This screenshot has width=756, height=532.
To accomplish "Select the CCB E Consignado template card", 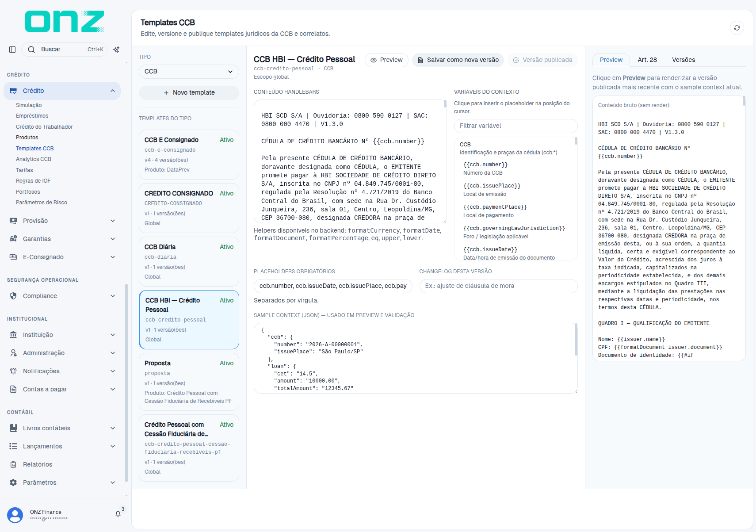I will (x=189, y=154).
